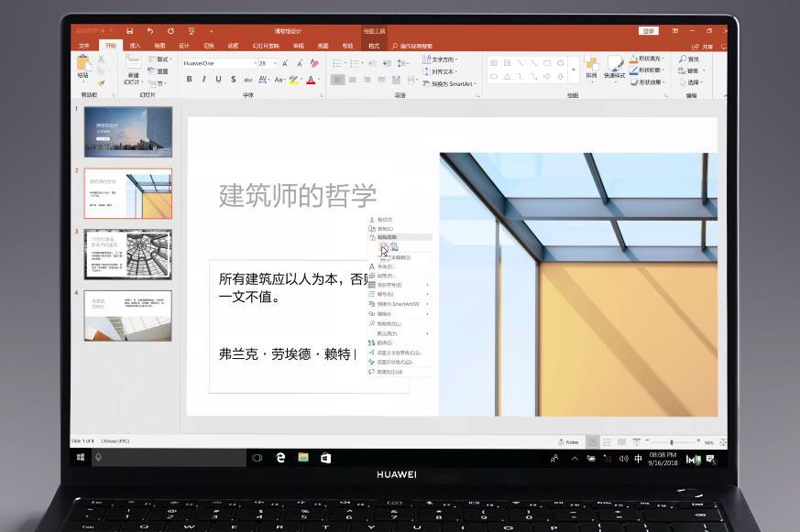Click the Sign in (登录) button

tap(649, 31)
